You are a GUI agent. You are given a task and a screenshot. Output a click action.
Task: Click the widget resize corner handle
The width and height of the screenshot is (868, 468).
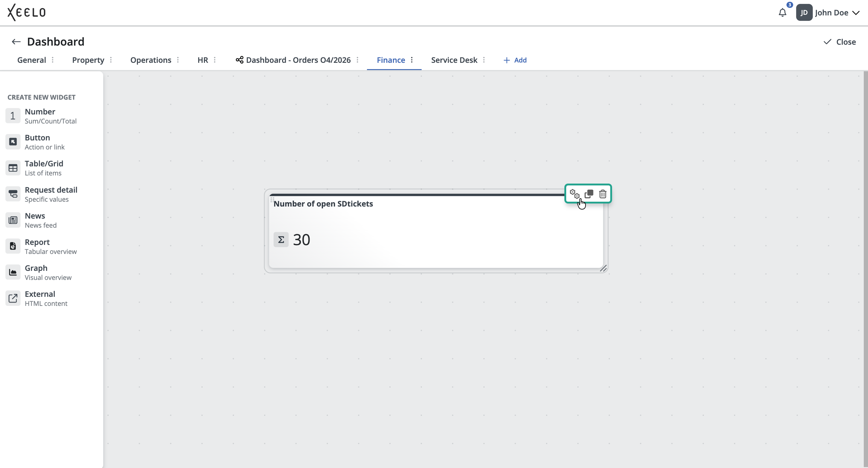pyautogui.click(x=603, y=268)
